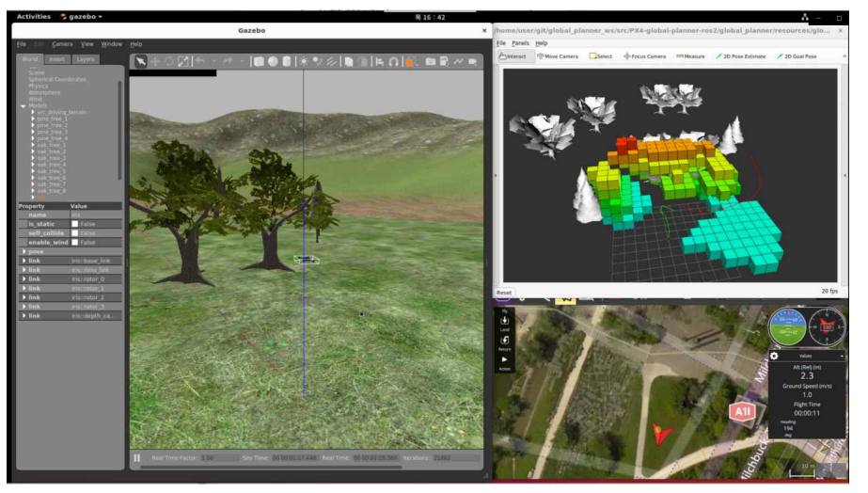Click the Real Time Factor field
Screen dimensions: 868x493
(x=218, y=458)
